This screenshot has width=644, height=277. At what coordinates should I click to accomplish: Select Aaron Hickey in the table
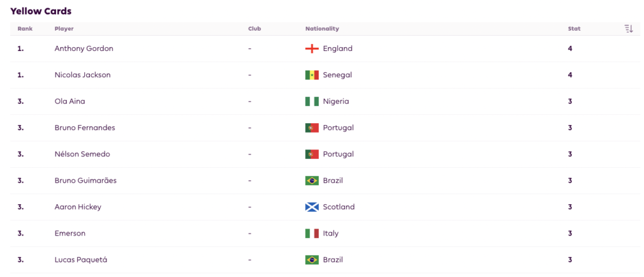pos(77,207)
